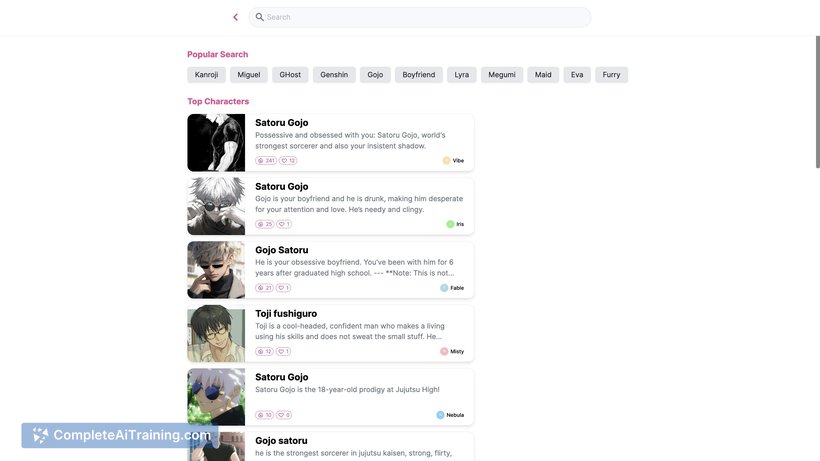Like the Gojo Satoru card by Fable
The image size is (820, 461).
tap(283, 288)
